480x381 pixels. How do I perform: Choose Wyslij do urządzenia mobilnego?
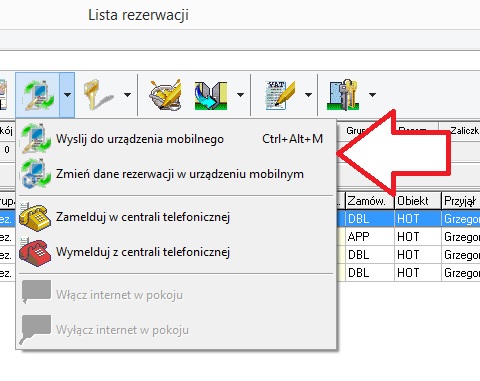point(176,139)
